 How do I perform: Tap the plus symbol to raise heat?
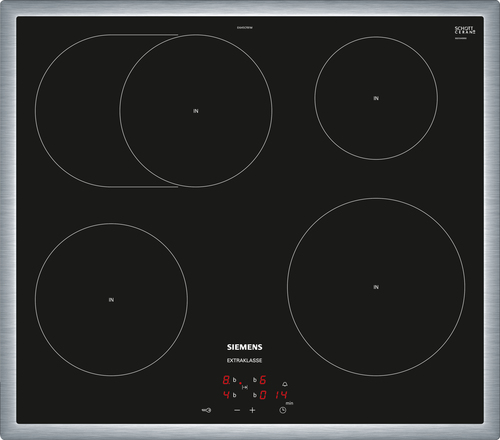pyautogui.click(x=252, y=410)
